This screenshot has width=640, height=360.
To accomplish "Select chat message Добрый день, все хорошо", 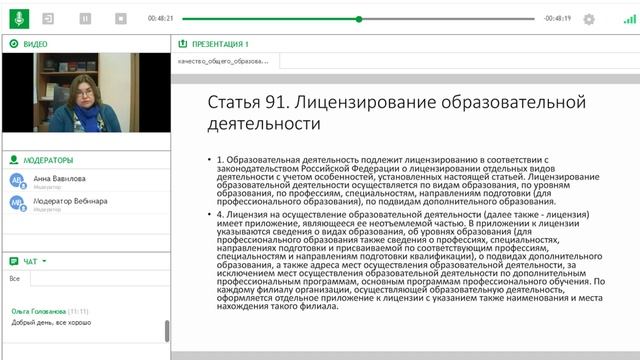I will click(51, 322).
